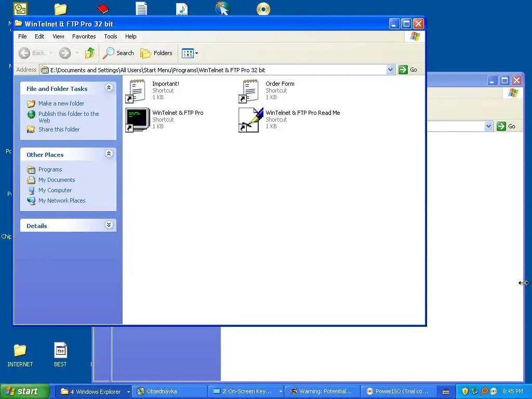Open the Back history dropdown arrow
The height and width of the screenshot is (399, 532).
point(51,53)
